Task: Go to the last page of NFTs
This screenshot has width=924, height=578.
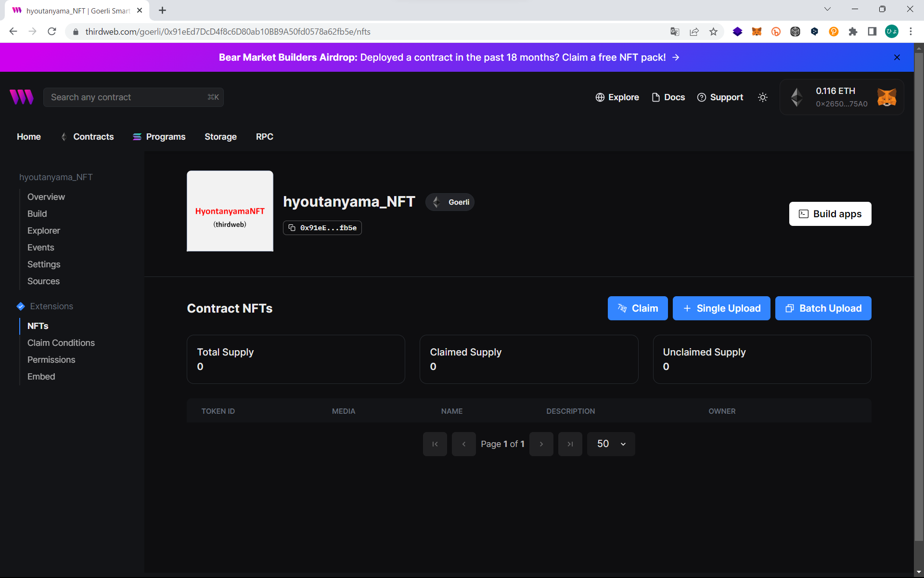Action: click(570, 444)
